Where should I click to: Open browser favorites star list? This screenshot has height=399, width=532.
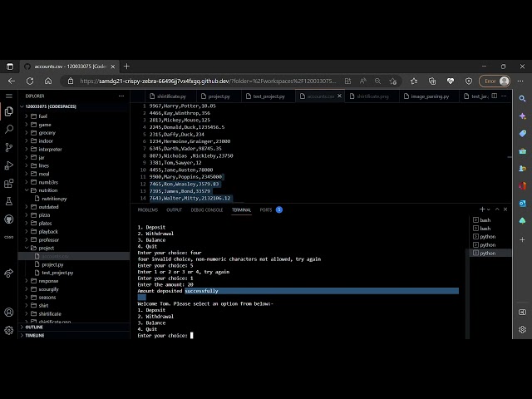point(414,81)
